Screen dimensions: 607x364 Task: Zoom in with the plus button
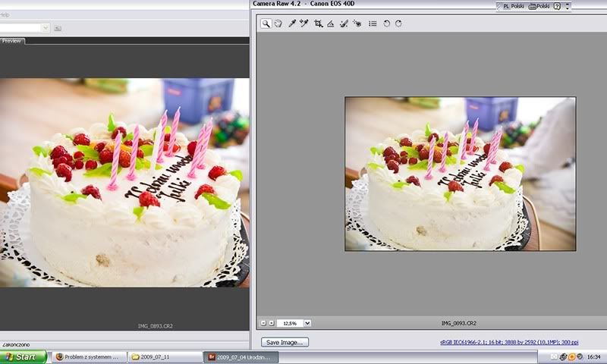[x=272, y=323]
